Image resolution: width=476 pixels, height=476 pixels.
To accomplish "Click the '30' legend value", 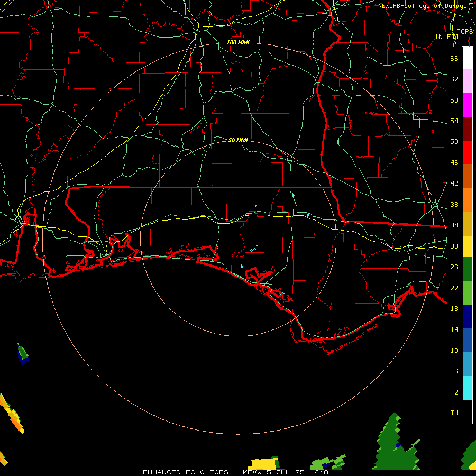I will 454,246.
